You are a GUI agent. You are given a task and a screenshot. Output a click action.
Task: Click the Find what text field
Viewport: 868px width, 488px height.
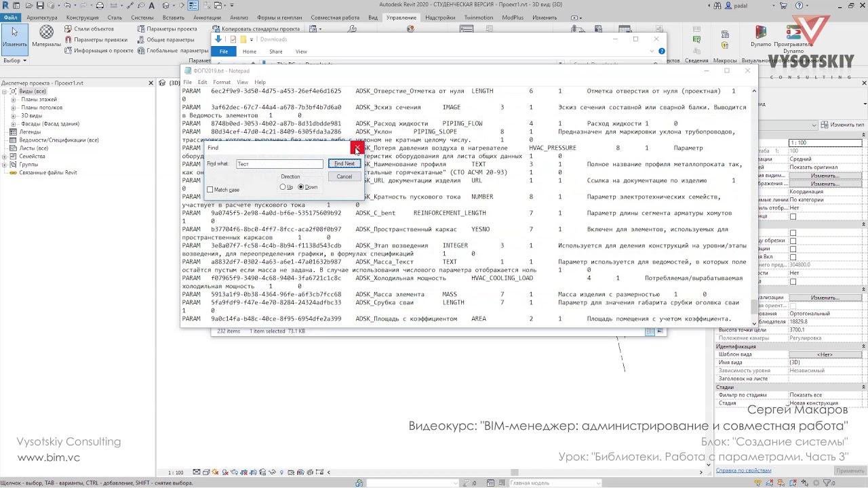pos(279,164)
